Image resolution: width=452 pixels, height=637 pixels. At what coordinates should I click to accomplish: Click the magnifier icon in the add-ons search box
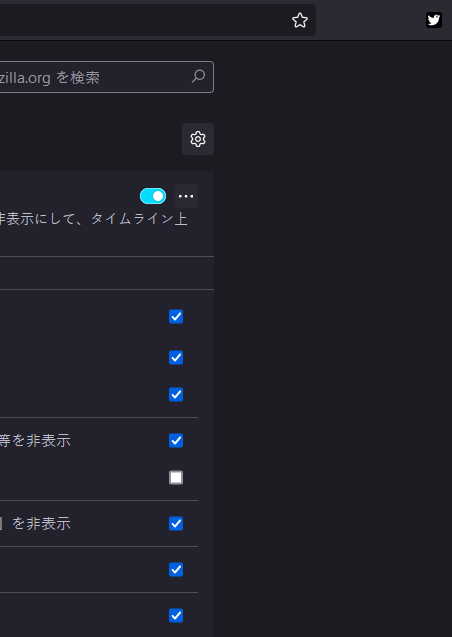point(198,76)
